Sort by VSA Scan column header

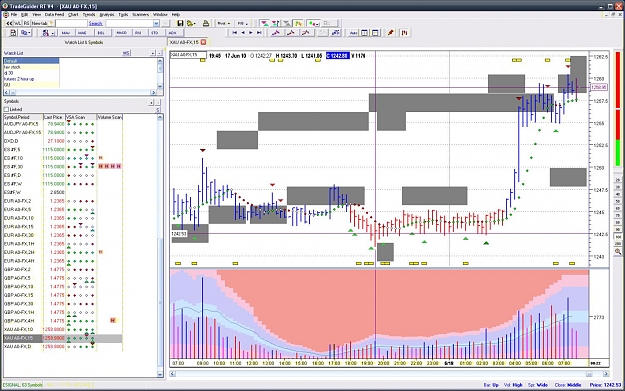tap(81, 117)
